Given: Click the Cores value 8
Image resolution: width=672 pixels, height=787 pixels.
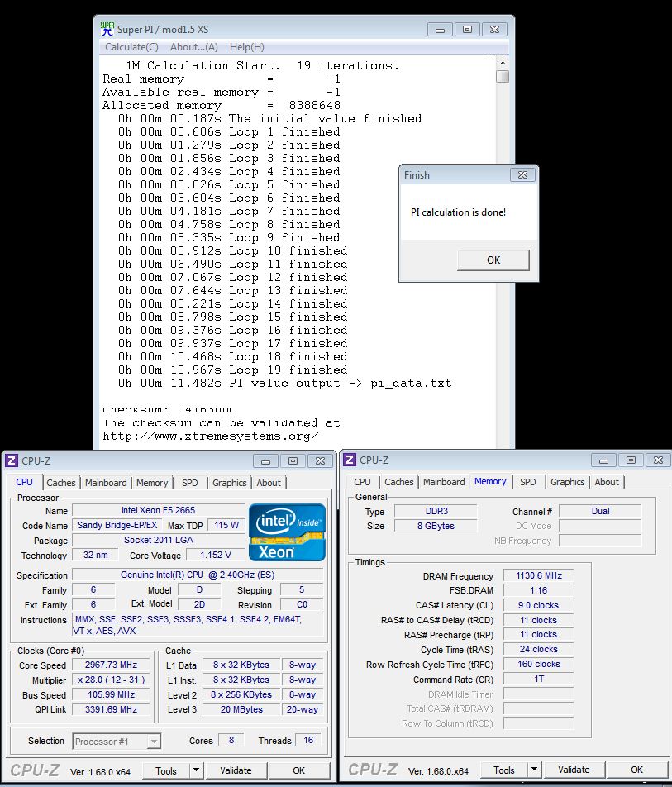Looking at the screenshot, I should pyautogui.click(x=231, y=741).
